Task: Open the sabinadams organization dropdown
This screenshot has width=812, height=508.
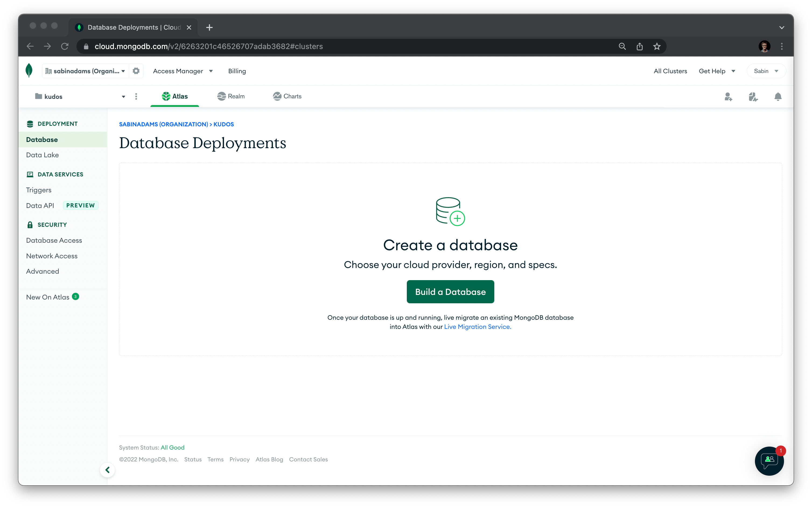Action: coord(85,71)
